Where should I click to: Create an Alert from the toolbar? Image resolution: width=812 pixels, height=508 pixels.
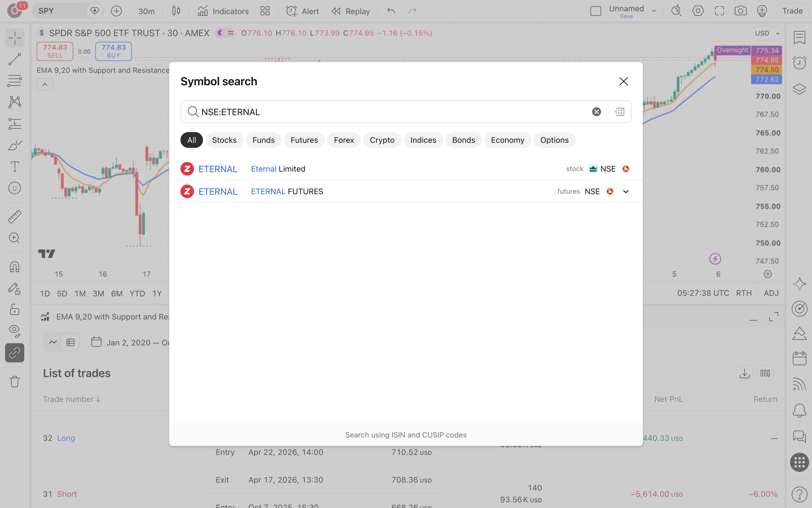[302, 11]
